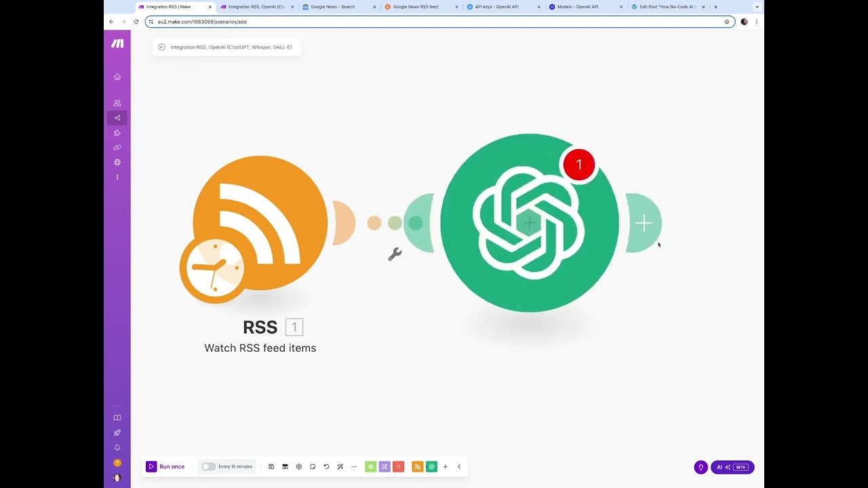
Task: Add a favorite app with the toolbar plus
Action: pyautogui.click(x=446, y=466)
